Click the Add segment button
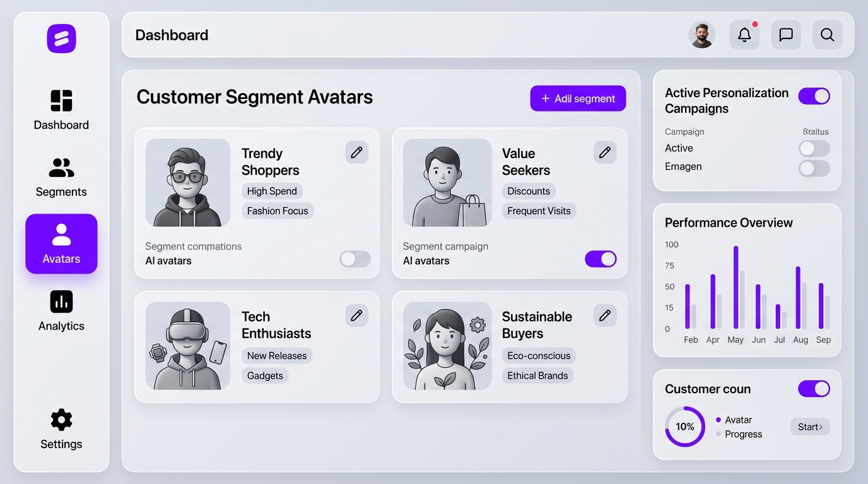 (578, 98)
